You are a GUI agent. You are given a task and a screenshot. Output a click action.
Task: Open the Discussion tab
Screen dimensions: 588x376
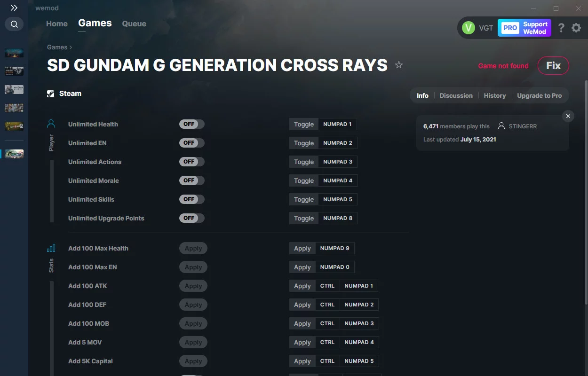[x=456, y=96]
